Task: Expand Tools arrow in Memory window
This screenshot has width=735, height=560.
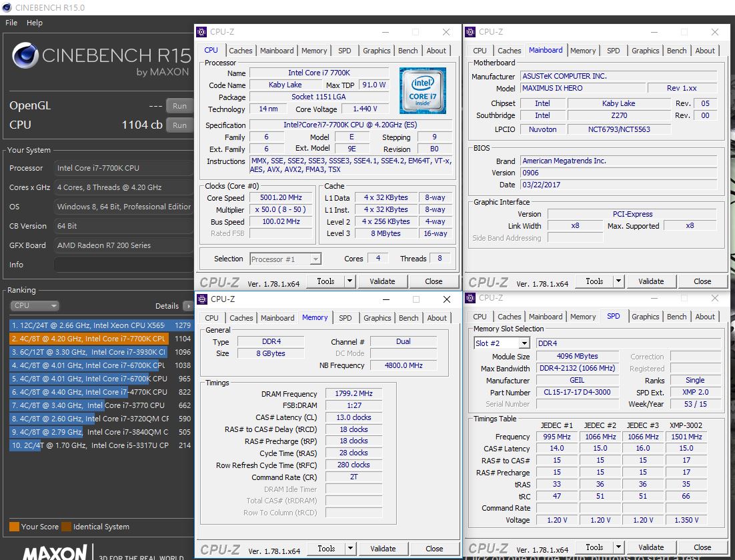Action: [x=351, y=548]
